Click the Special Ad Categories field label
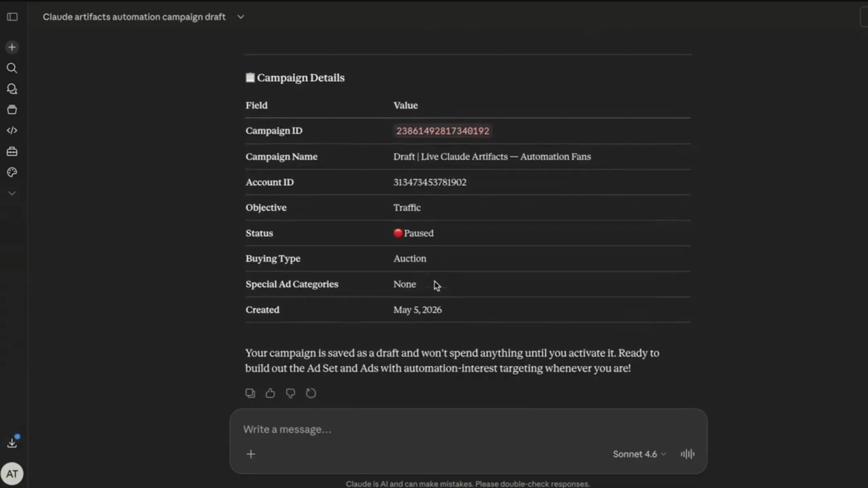Image resolution: width=868 pixels, height=488 pixels. (292, 284)
